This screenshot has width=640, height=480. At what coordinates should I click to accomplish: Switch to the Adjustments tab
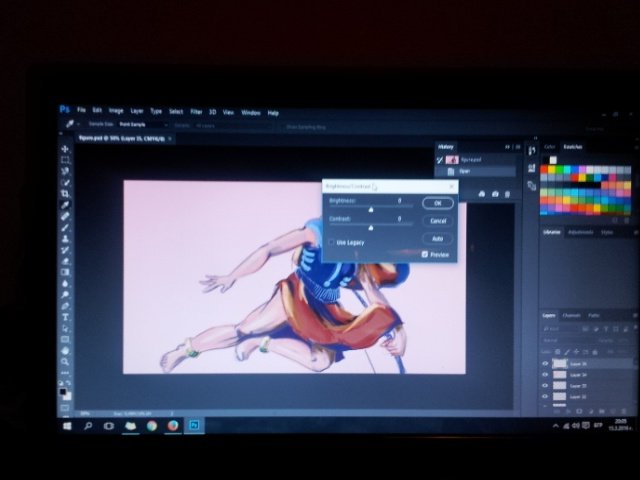pos(581,232)
